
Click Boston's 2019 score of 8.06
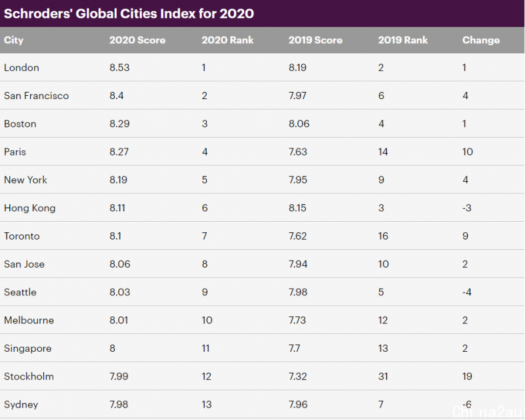point(299,124)
